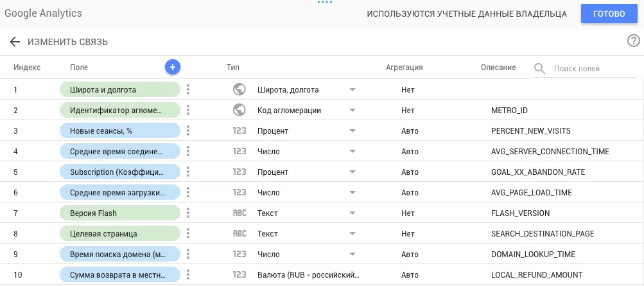Click the back arrow next to ИЗМЕНИТЬ СВЯЗЬ

[x=15, y=42]
